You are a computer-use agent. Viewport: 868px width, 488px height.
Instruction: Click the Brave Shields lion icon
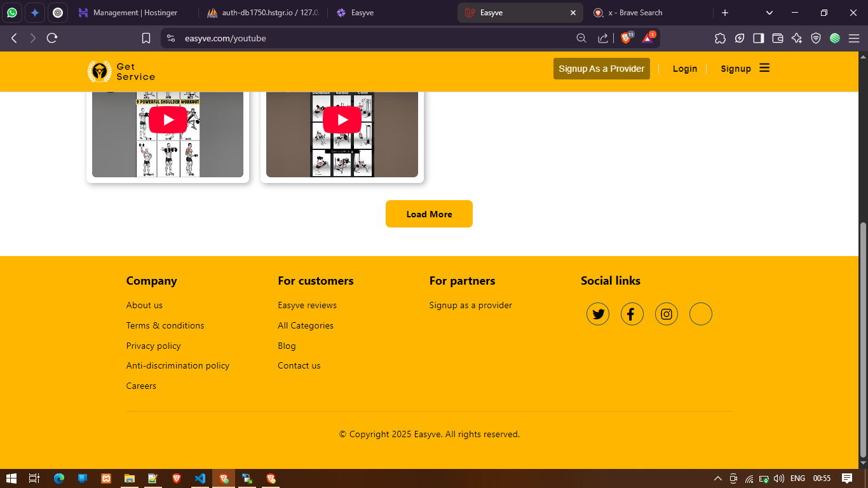tap(626, 38)
